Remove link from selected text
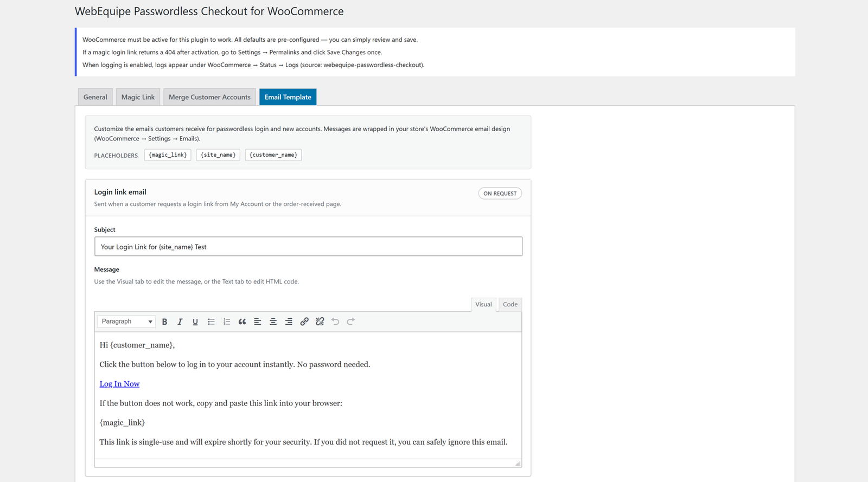 click(x=320, y=322)
